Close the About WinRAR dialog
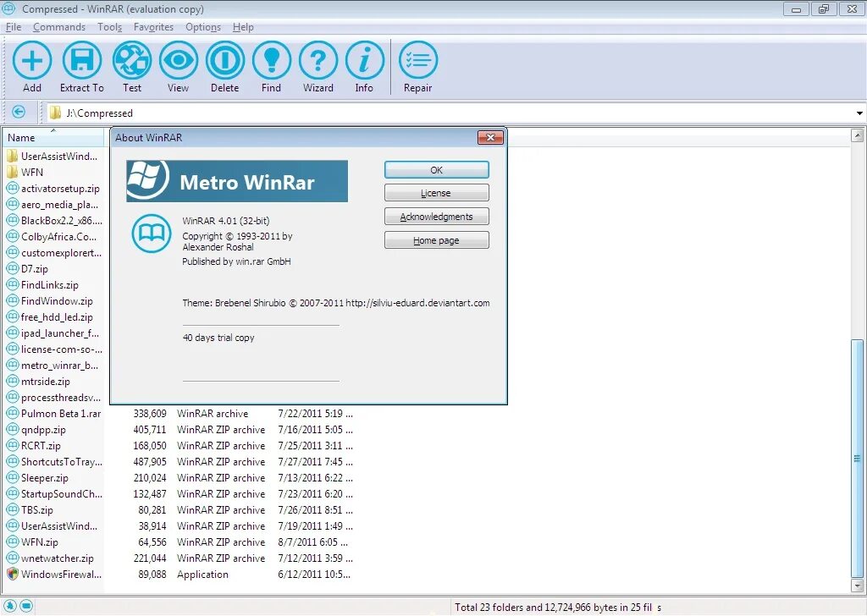 click(490, 138)
